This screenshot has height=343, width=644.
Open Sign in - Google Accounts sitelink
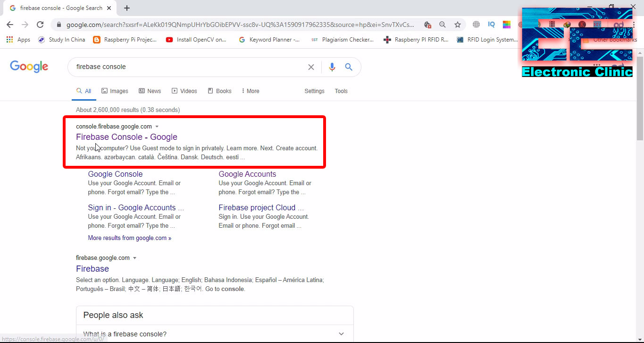coord(136,207)
